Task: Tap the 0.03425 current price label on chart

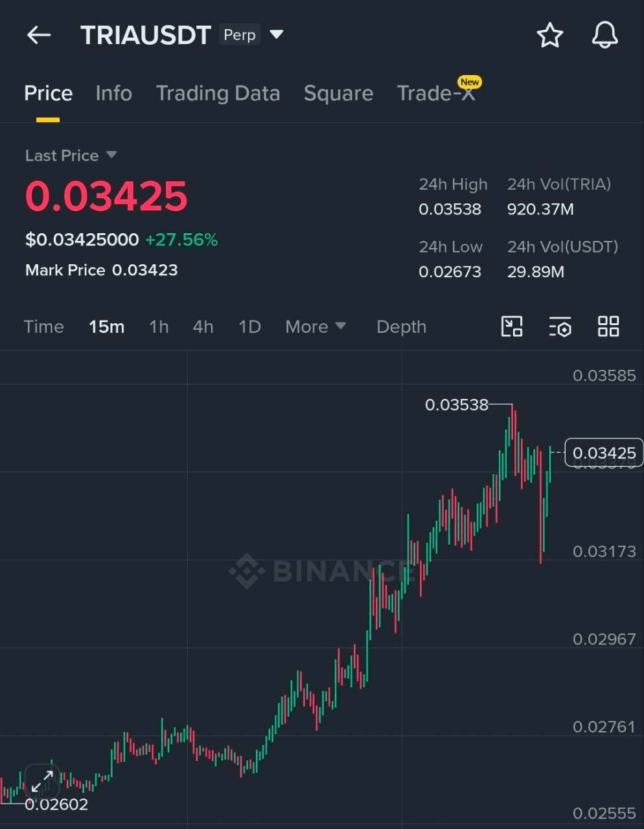Action: pyautogui.click(x=604, y=453)
